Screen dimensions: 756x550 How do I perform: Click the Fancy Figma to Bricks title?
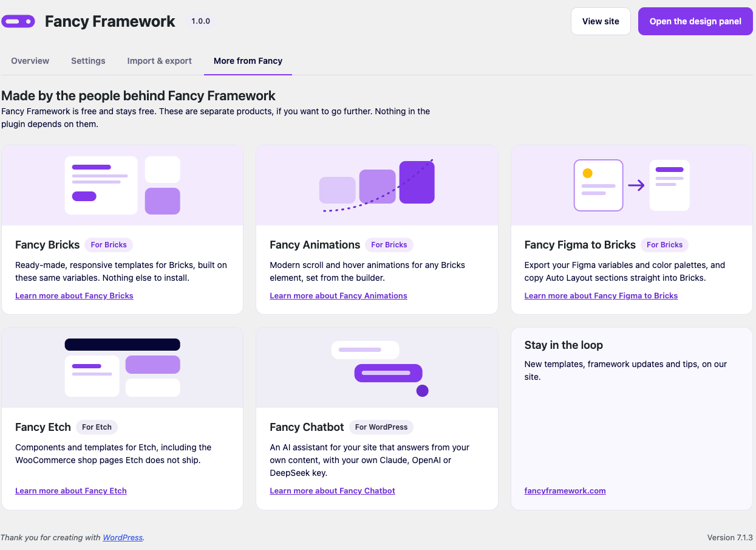coord(580,245)
